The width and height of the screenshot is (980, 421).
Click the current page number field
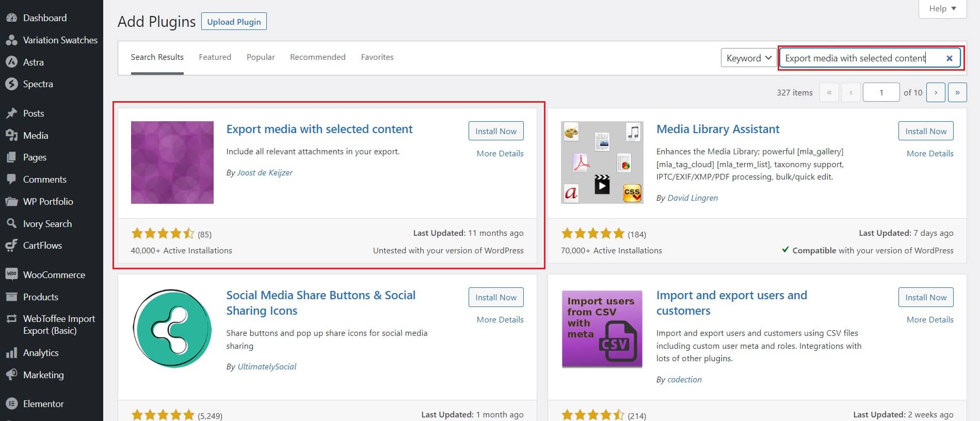881,92
